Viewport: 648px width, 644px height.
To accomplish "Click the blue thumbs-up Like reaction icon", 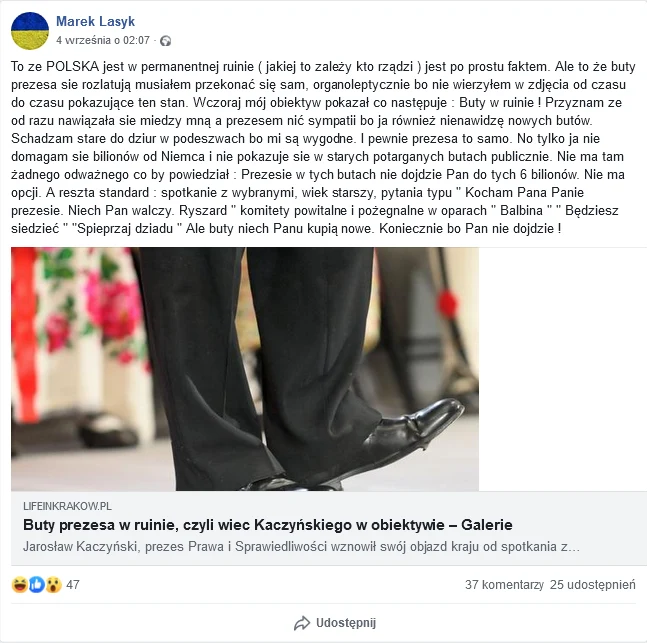I will (36, 584).
